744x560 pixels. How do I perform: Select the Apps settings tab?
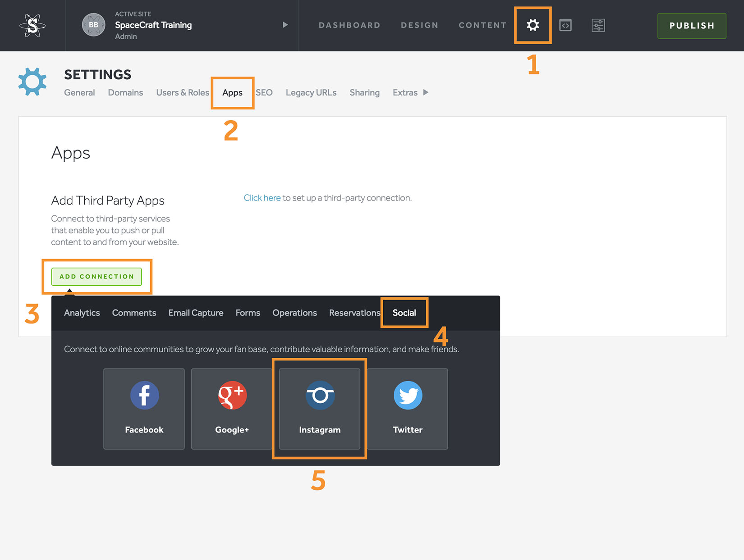[232, 92]
